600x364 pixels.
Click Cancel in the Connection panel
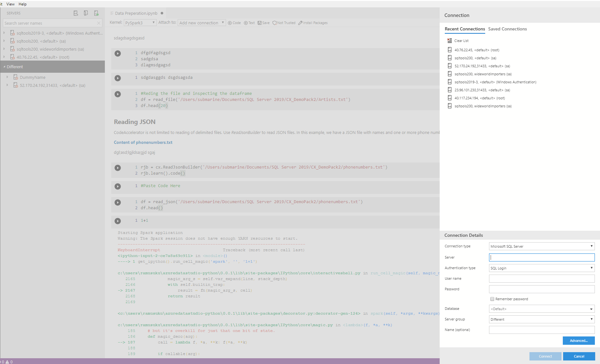pyautogui.click(x=579, y=356)
